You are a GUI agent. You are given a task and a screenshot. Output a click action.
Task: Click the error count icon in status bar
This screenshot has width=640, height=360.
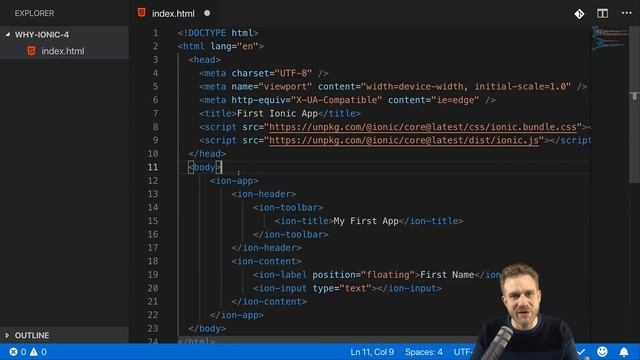tap(13, 352)
